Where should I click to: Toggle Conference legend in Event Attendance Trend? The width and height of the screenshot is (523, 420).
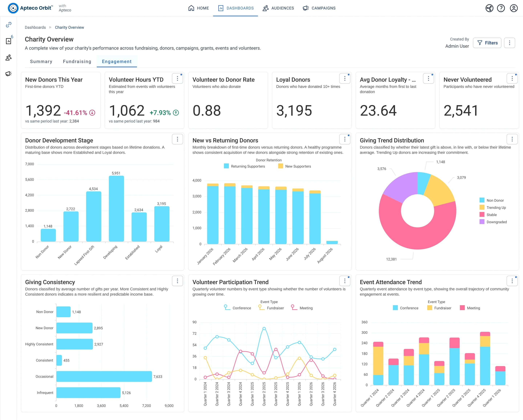click(405, 308)
